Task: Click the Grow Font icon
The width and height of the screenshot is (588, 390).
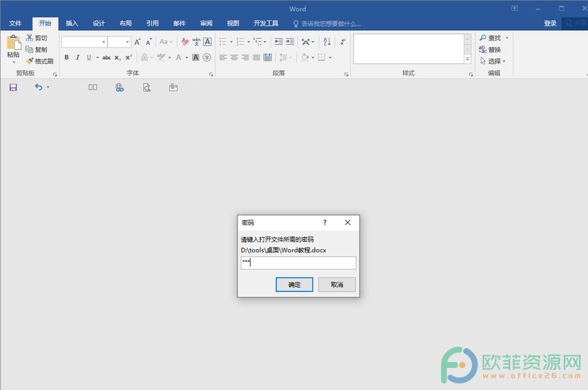Action: coord(137,42)
